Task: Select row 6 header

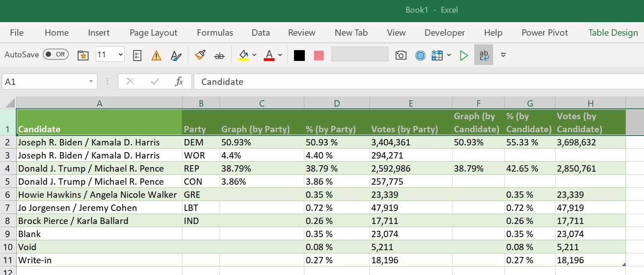Action: point(8,195)
